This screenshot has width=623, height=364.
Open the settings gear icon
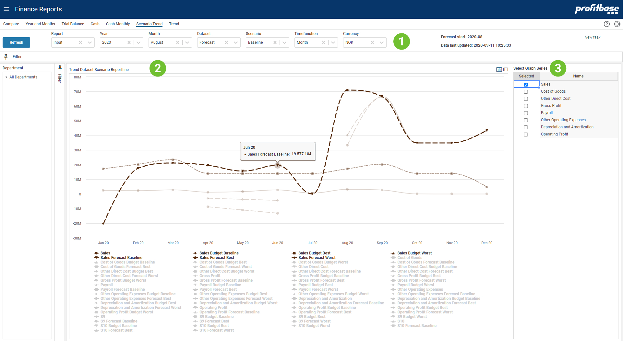pyautogui.click(x=617, y=24)
